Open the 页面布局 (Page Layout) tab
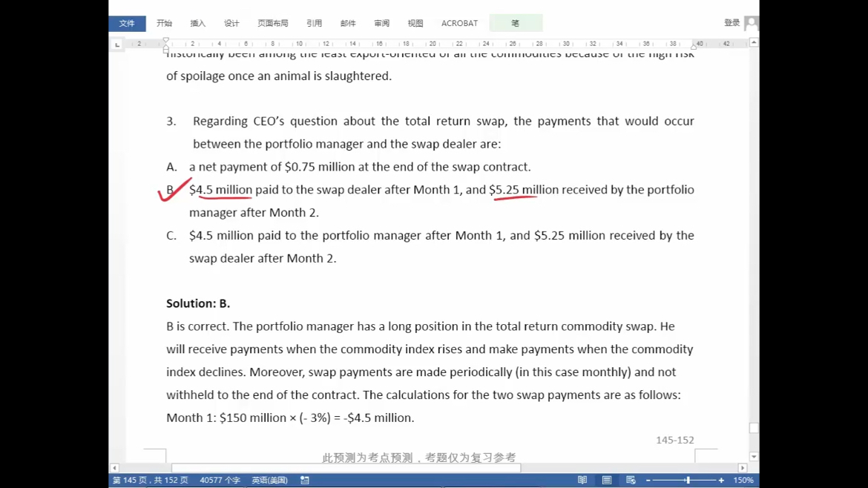The height and width of the screenshot is (488, 868). [272, 24]
